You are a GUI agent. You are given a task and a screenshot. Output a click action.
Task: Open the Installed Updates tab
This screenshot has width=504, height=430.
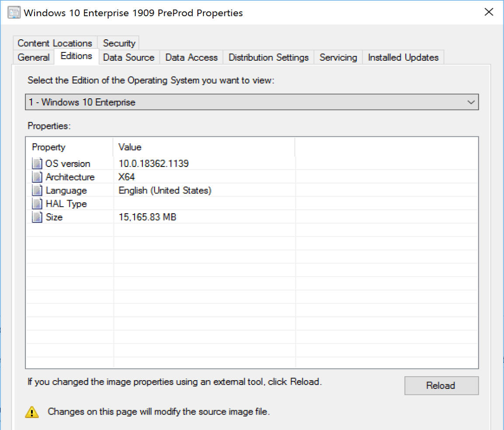(403, 57)
